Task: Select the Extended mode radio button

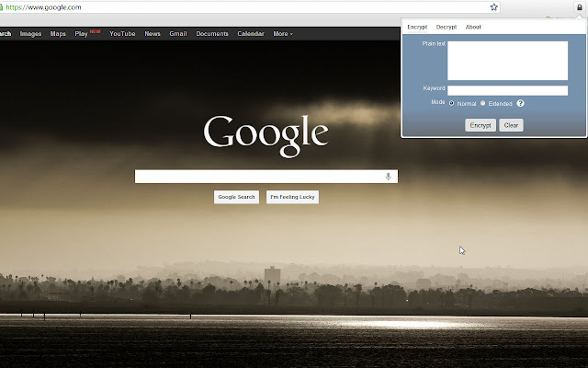Action: [482, 103]
